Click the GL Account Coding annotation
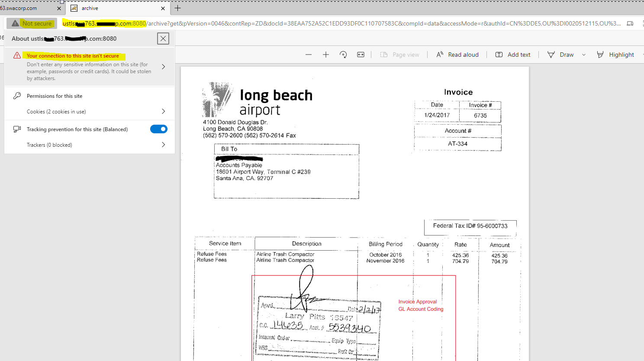 point(421,309)
